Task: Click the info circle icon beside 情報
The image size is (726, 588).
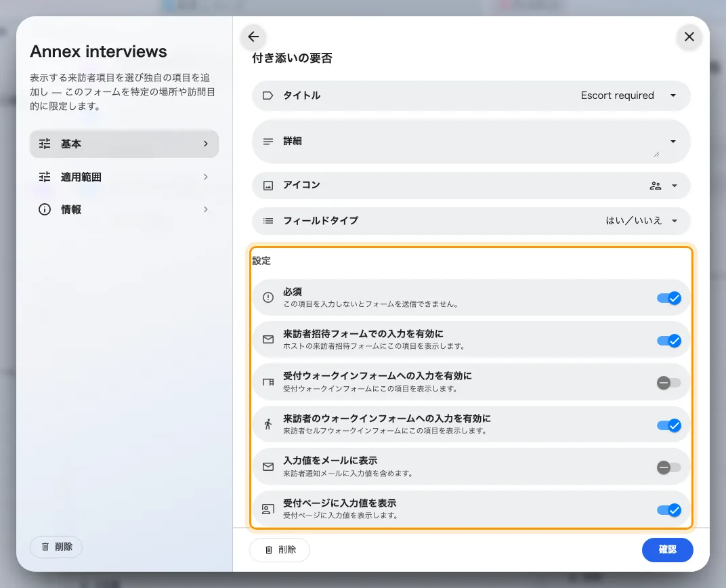Action: [45, 210]
